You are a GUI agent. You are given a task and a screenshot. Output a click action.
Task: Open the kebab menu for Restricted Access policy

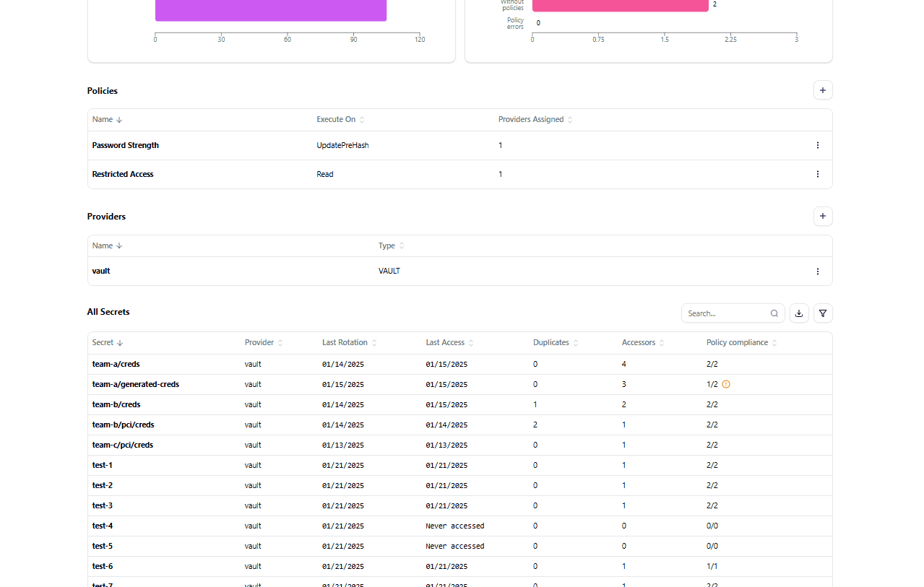pos(817,174)
